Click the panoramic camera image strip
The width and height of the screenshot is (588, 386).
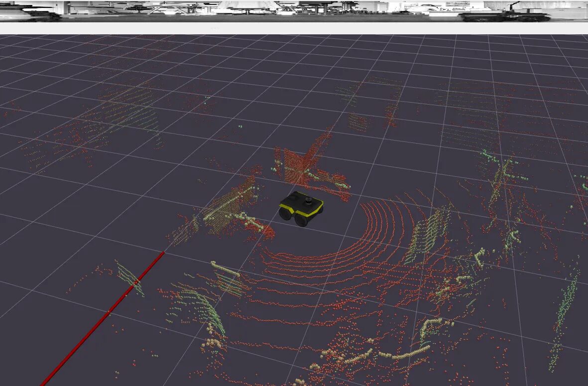pyautogui.click(x=294, y=11)
